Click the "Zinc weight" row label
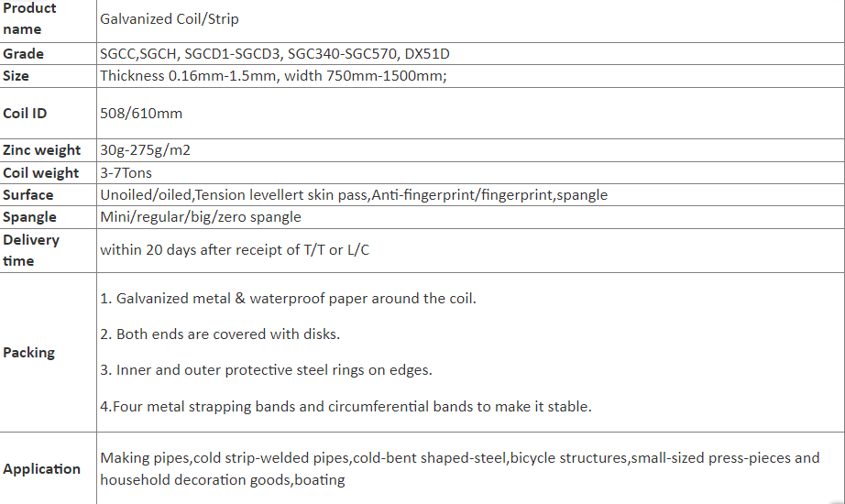 click(42, 150)
